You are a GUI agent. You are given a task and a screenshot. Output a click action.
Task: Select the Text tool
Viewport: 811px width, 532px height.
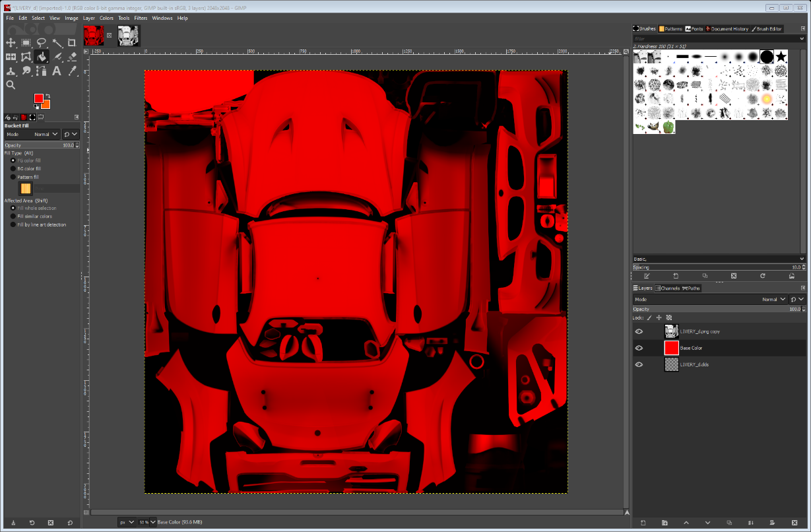pyautogui.click(x=57, y=71)
